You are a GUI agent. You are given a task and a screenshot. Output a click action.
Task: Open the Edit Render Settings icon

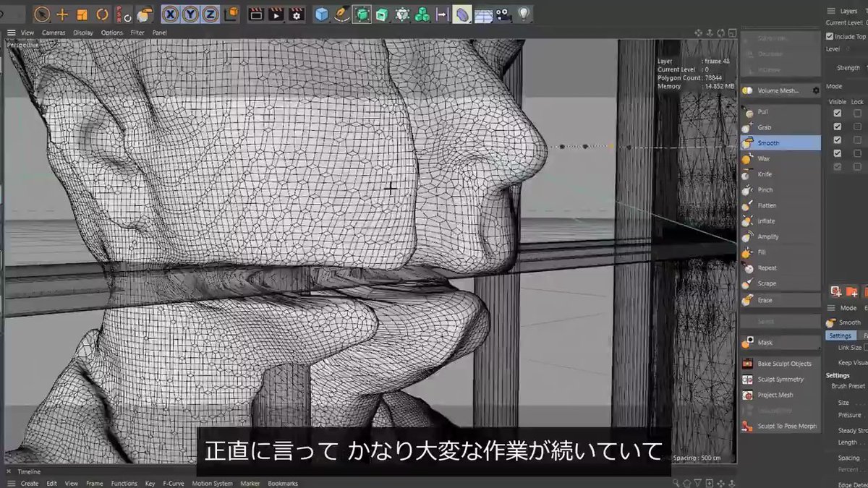[296, 14]
